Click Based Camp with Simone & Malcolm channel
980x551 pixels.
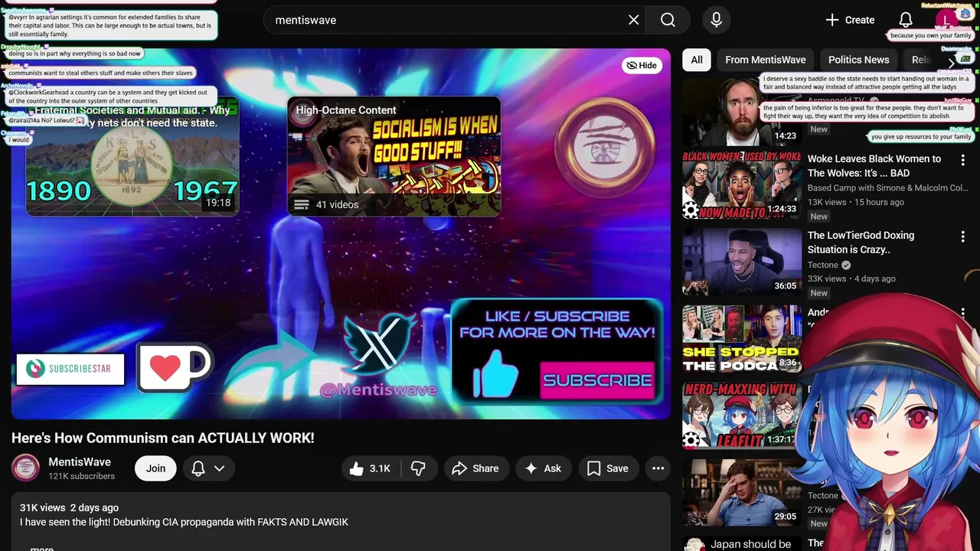click(887, 187)
